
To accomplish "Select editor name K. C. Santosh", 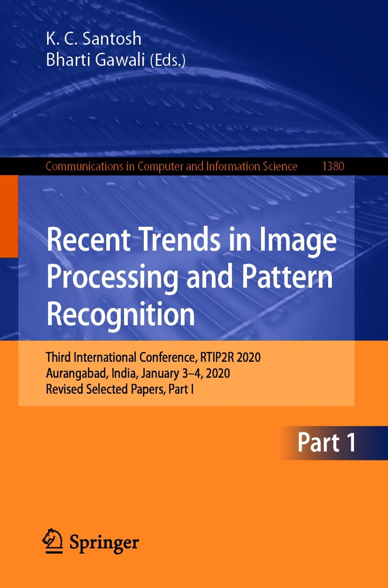I will coord(94,38).
